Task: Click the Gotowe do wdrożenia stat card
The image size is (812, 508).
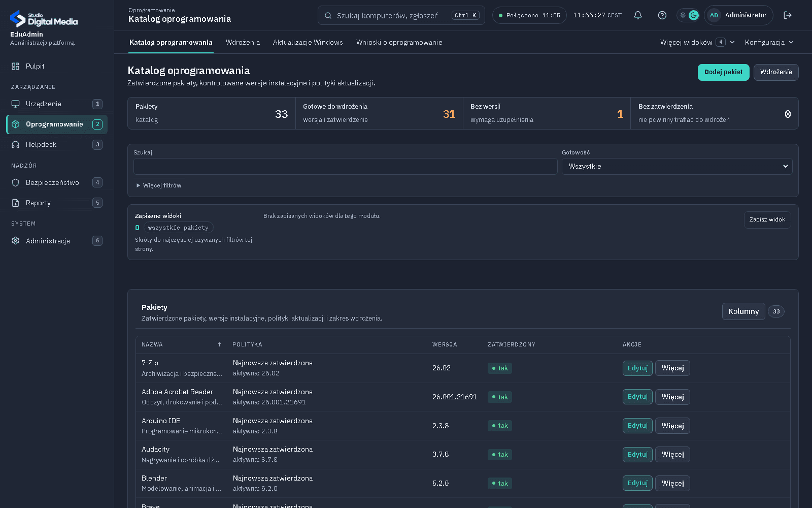Action: [379, 113]
